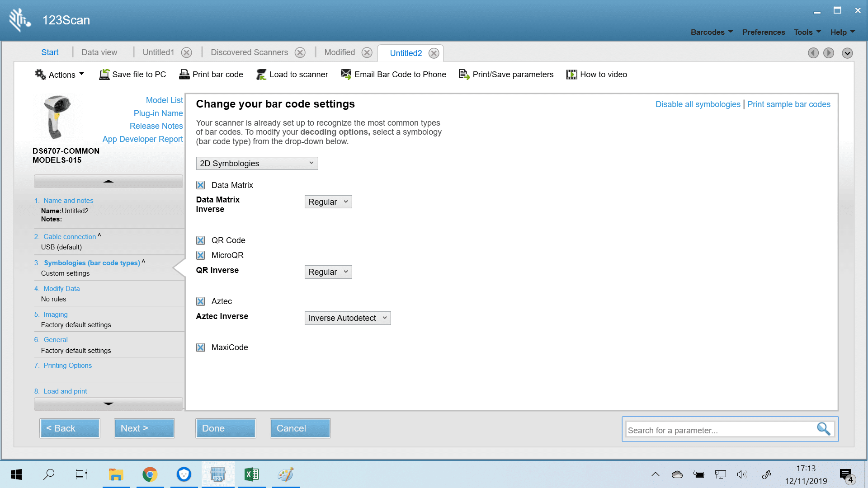This screenshot has height=488, width=868.
Task: Toggle the QR Code checkbox
Action: pos(201,240)
